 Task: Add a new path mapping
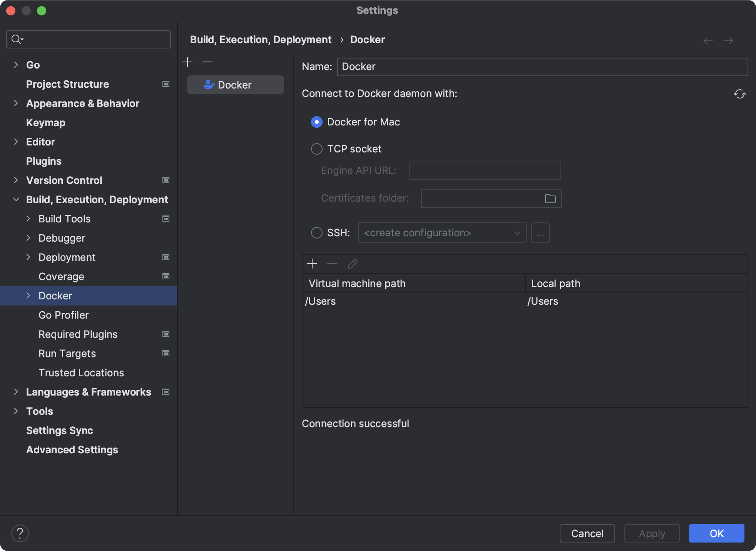pos(312,264)
